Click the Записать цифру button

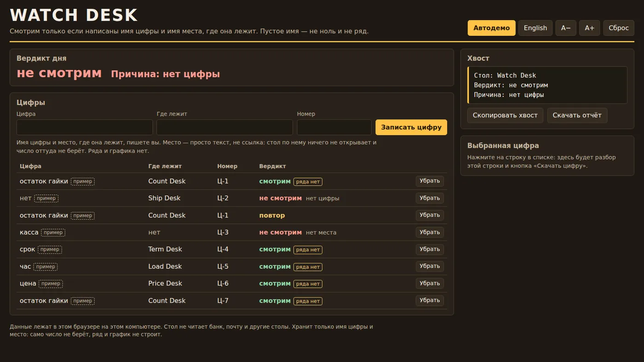(x=411, y=127)
